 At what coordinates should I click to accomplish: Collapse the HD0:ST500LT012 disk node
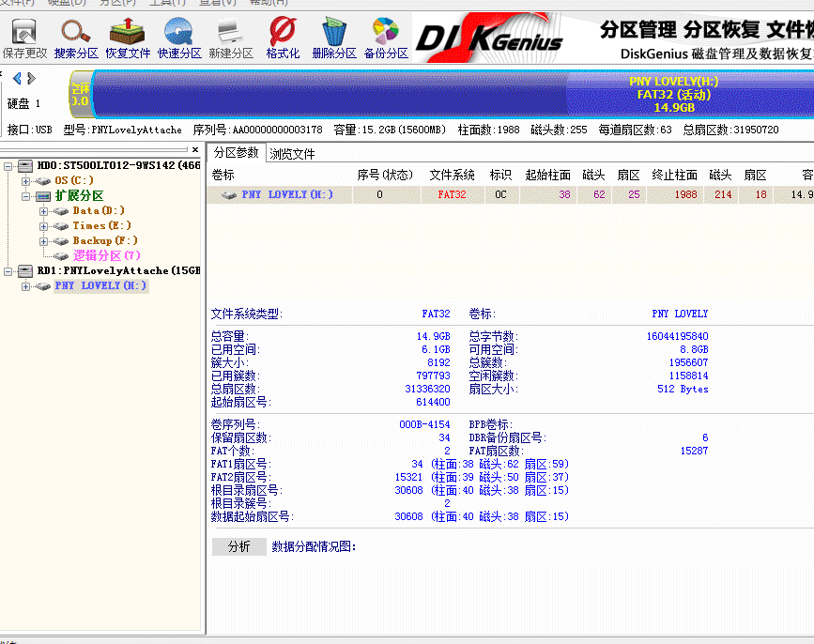pos(8,166)
